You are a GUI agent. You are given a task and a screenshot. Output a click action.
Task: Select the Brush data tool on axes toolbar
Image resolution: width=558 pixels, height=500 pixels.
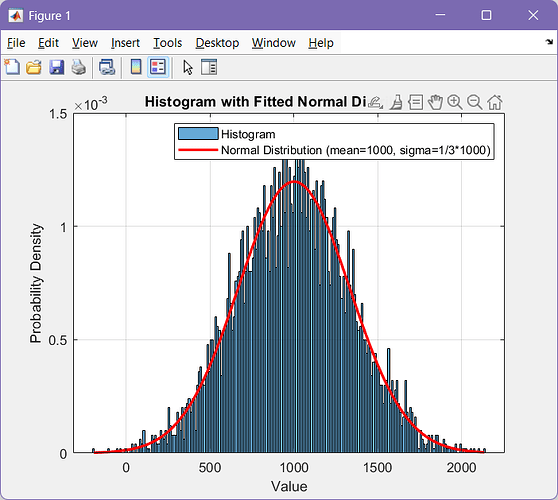pos(396,102)
